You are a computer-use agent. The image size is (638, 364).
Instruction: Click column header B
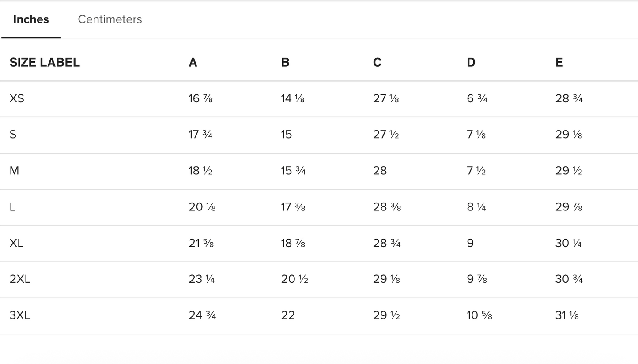tap(285, 63)
